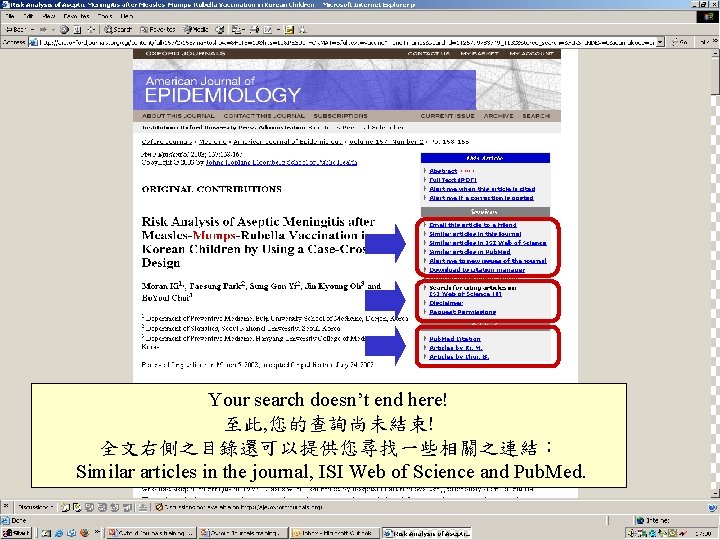Click the ISI Web of Science citing articles link

pos(465,294)
